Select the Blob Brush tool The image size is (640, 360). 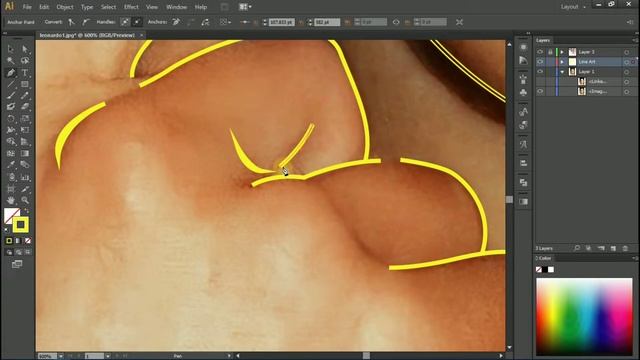coord(11,107)
